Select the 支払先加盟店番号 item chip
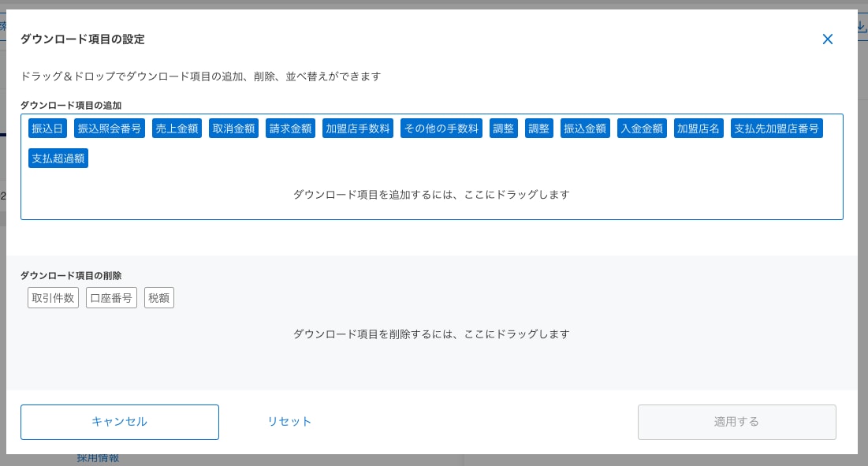The width and height of the screenshot is (868, 466). (x=777, y=128)
